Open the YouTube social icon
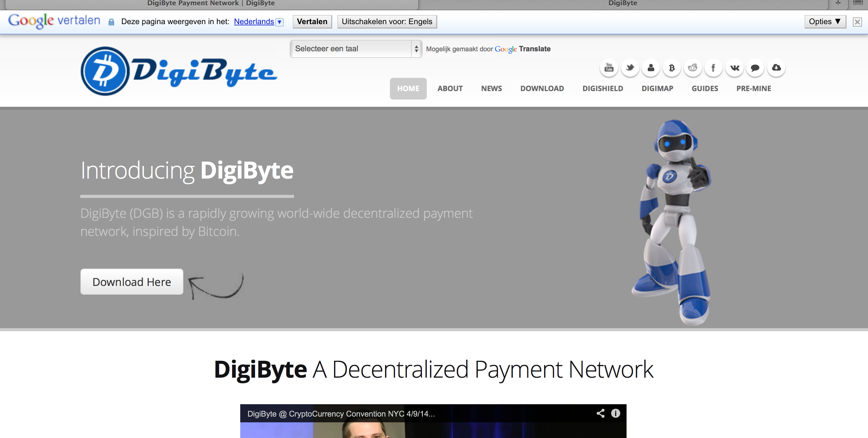 [x=609, y=68]
